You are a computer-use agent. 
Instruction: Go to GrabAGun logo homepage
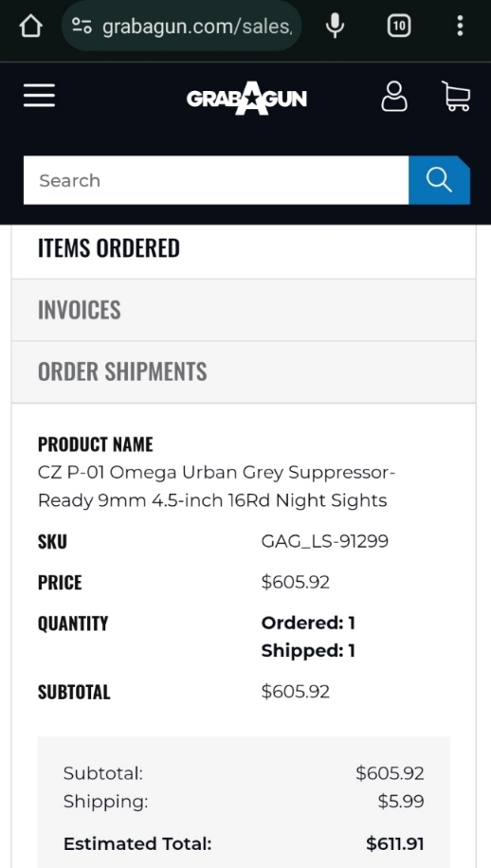(x=246, y=98)
